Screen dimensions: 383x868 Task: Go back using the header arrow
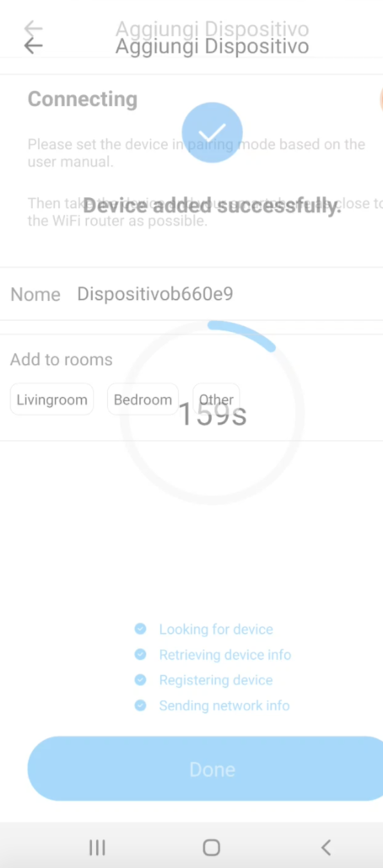(33, 45)
